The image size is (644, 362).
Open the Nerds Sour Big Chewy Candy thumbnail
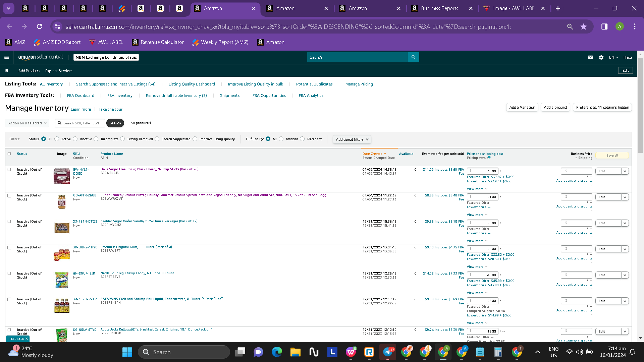[62, 280]
